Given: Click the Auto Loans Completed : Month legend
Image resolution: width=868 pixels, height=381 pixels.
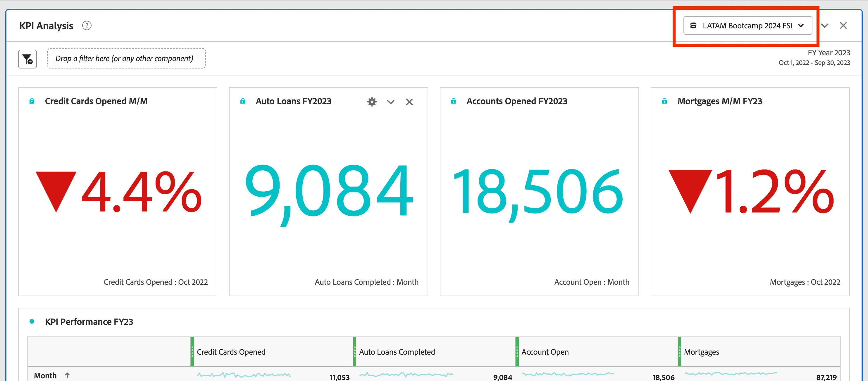Looking at the screenshot, I should point(367,282).
